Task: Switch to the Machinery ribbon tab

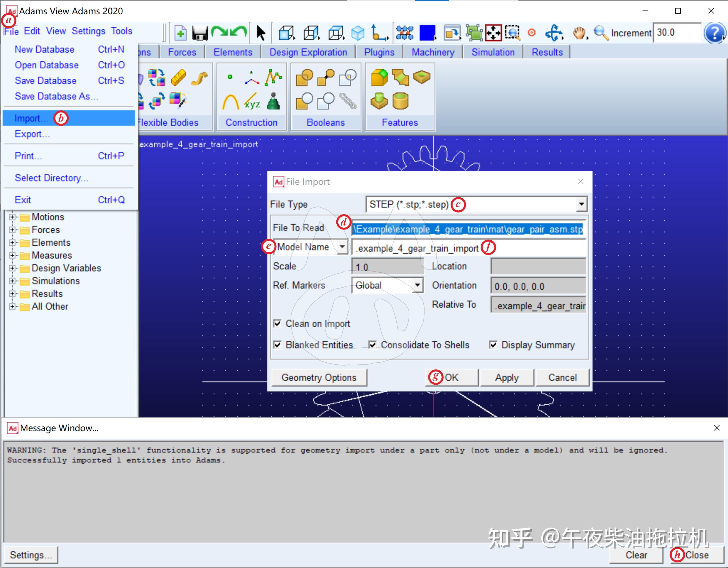Action: point(433,52)
